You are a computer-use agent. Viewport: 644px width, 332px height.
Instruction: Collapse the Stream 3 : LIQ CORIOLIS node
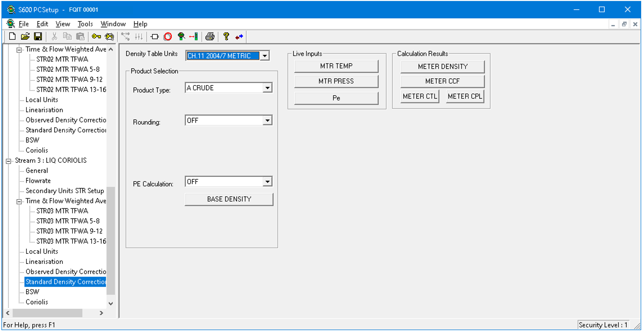(x=8, y=161)
